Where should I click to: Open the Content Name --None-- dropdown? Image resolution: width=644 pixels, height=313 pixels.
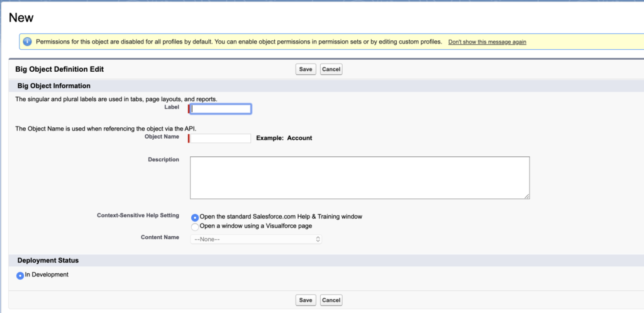coord(256,239)
